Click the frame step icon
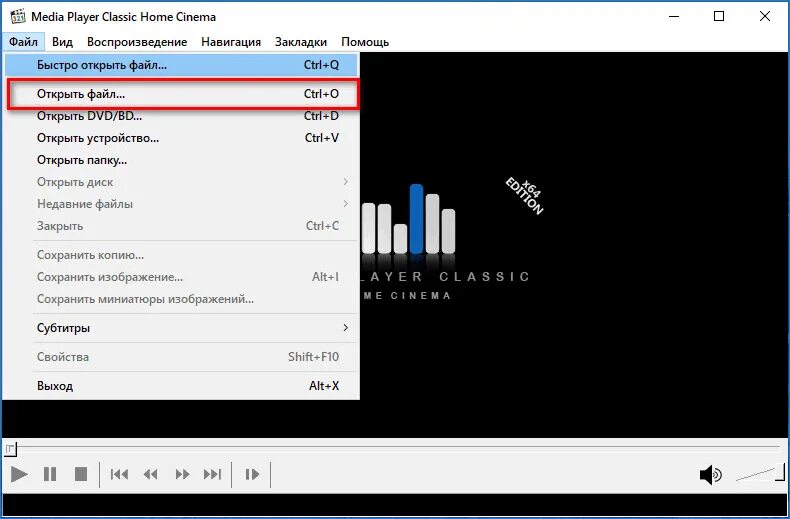790x519 pixels. 252,474
